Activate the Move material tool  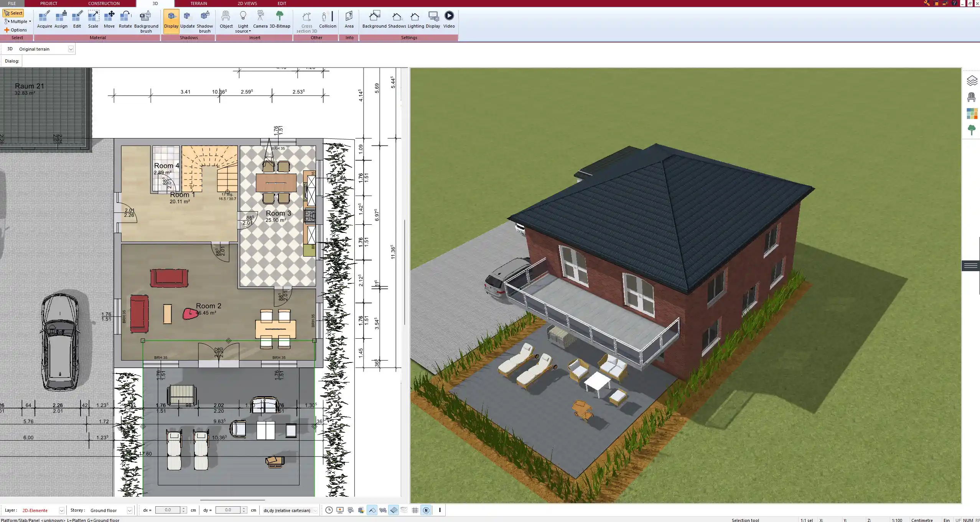pos(109,20)
